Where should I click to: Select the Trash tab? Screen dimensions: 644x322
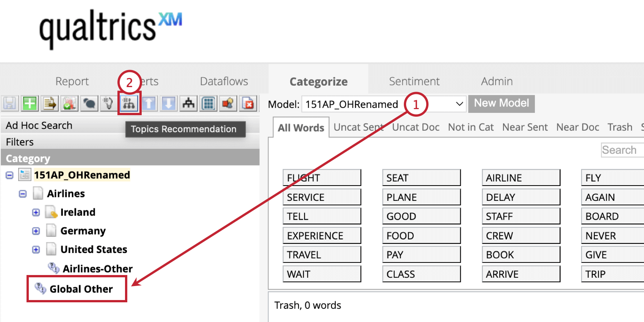(620, 127)
